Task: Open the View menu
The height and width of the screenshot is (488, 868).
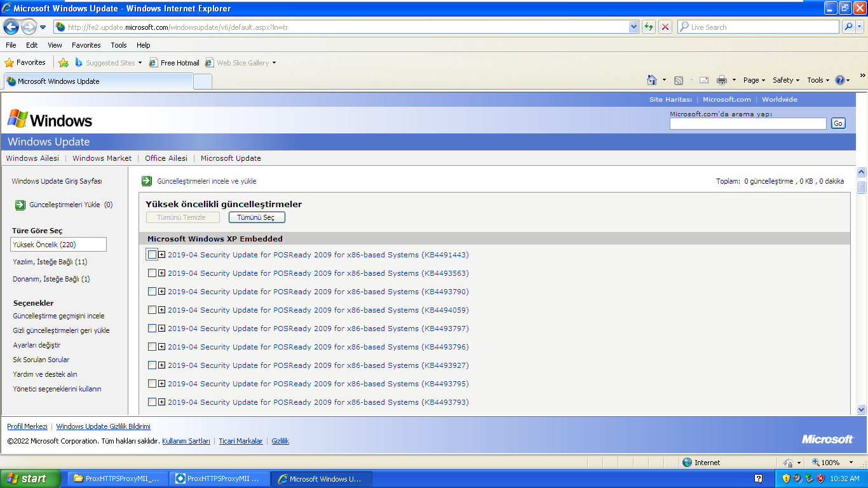Action: [x=55, y=45]
